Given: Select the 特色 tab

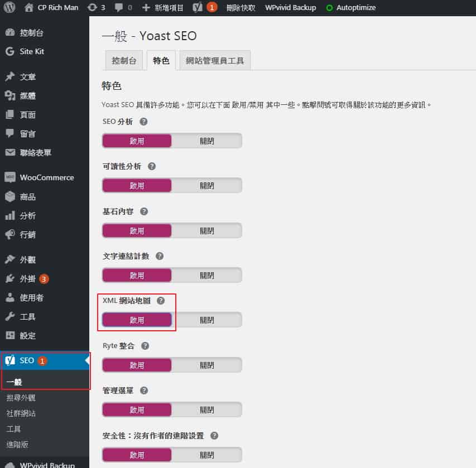Looking at the screenshot, I should [x=161, y=60].
